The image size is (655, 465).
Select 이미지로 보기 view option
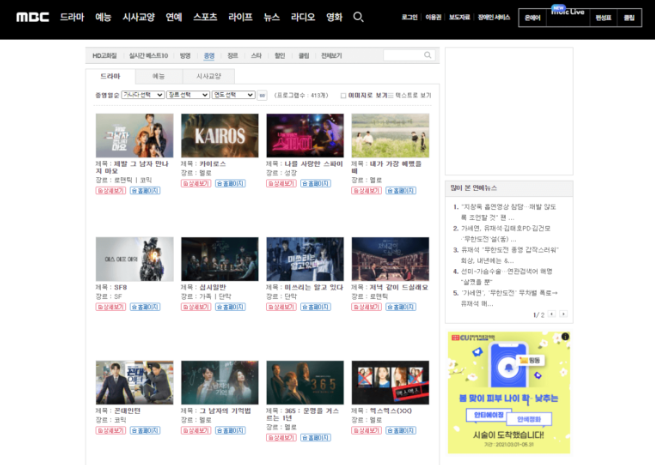click(x=363, y=96)
